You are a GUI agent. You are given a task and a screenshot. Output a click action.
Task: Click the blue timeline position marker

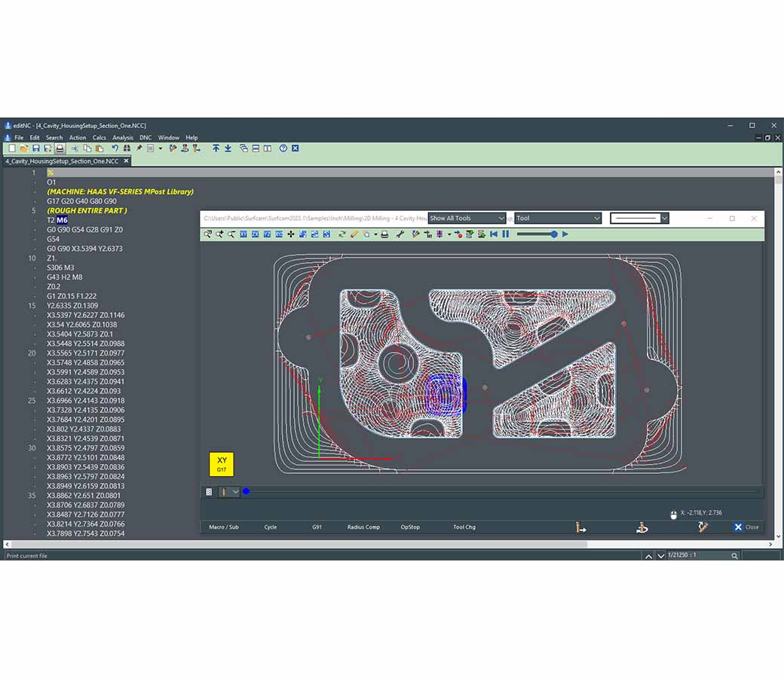246,492
